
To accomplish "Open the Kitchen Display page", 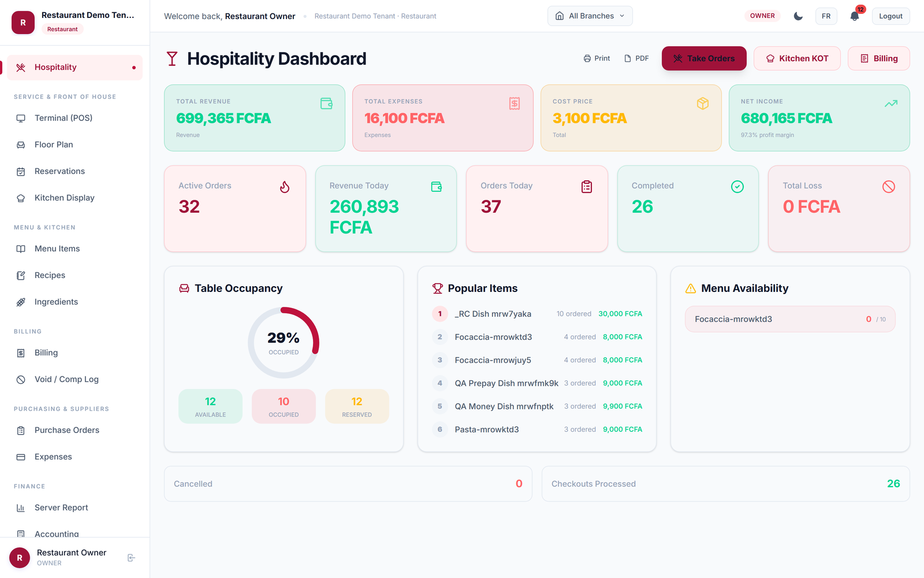I will pos(74,198).
